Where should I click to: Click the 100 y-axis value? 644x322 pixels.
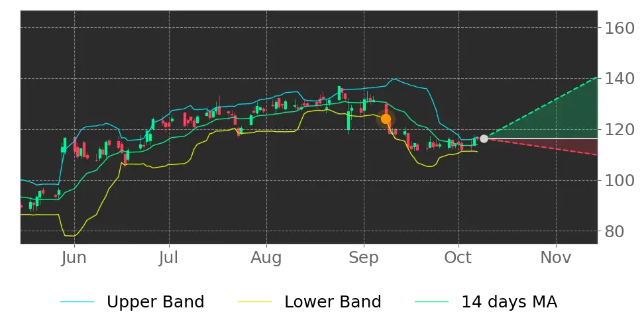[x=618, y=180]
